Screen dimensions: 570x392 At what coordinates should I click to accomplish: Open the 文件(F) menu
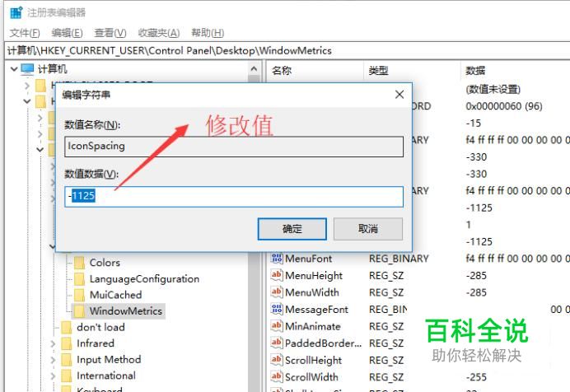pos(25,33)
